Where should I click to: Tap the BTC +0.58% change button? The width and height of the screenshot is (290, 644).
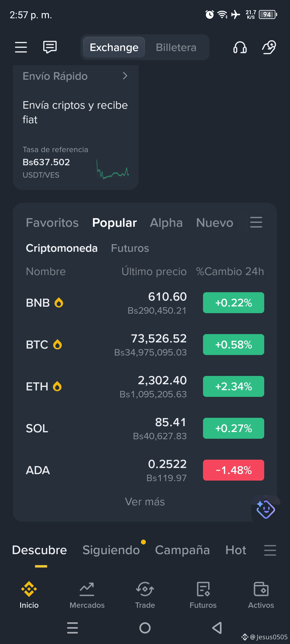pyautogui.click(x=234, y=345)
